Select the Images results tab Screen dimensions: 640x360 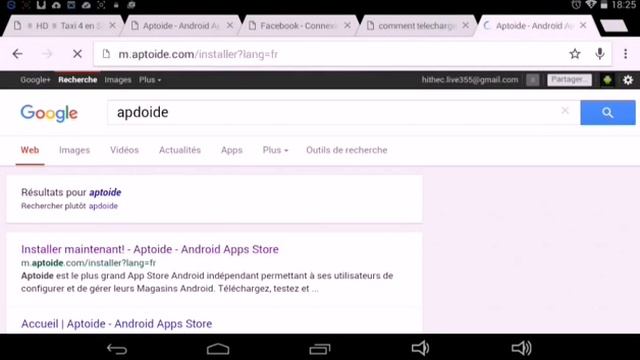(74, 150)
